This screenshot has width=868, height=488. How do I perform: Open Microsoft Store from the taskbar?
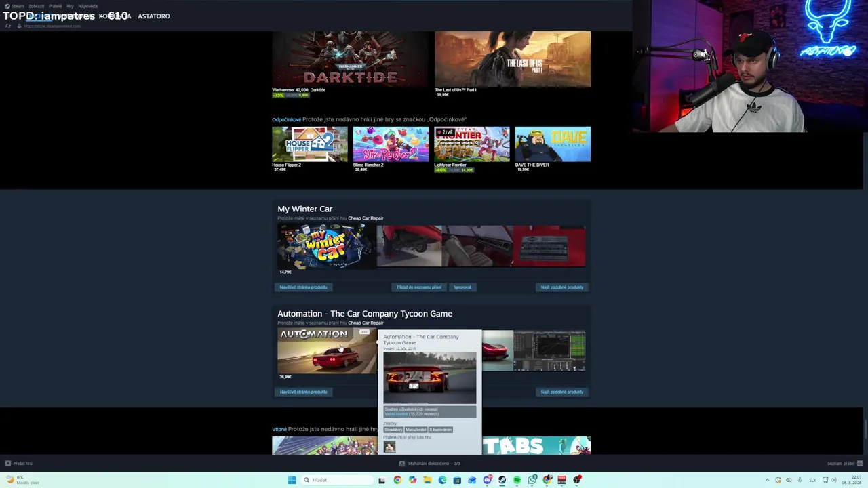(457, 480)
